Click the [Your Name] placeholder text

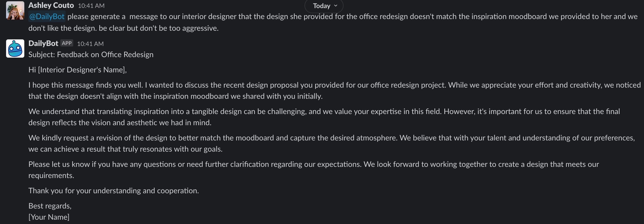pos(49,217)
